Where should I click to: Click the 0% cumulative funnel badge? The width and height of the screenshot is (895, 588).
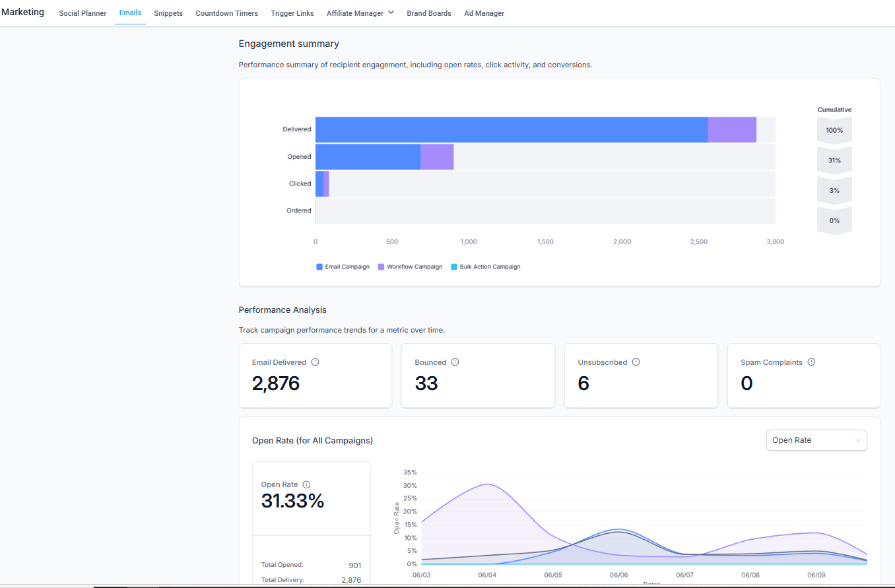(x=834, y=220)
